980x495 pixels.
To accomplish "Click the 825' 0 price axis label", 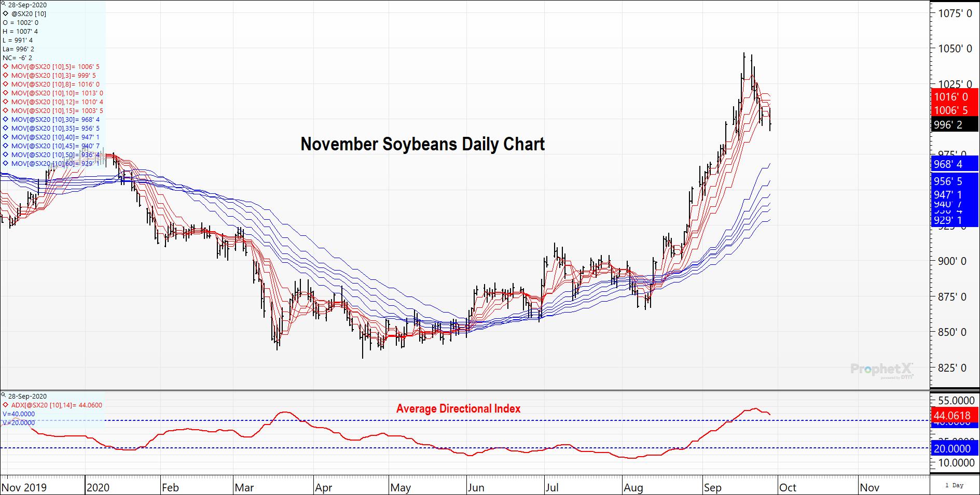I will tap(953, 368).
